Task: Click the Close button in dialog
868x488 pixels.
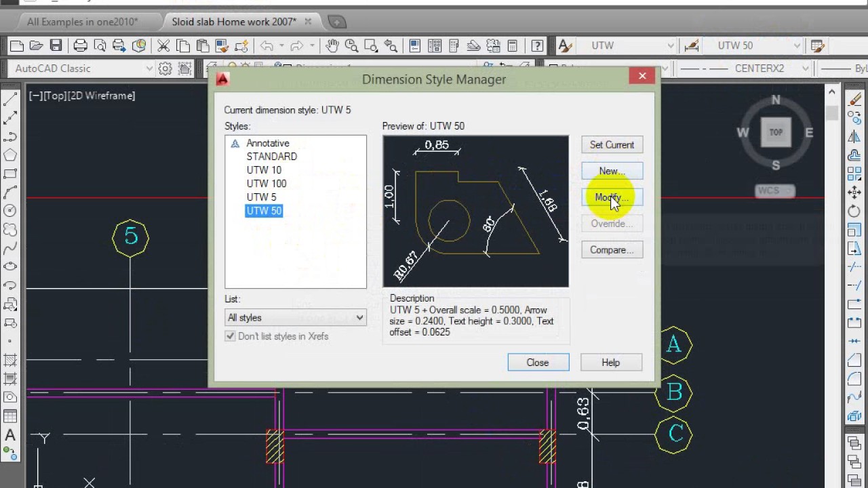Action: (x=538, y=363)
